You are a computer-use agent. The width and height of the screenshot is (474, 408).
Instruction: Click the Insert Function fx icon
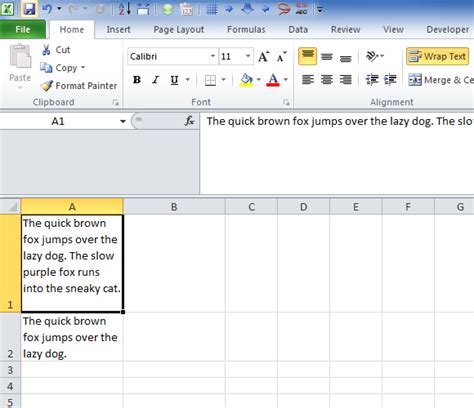pos(190,121)
